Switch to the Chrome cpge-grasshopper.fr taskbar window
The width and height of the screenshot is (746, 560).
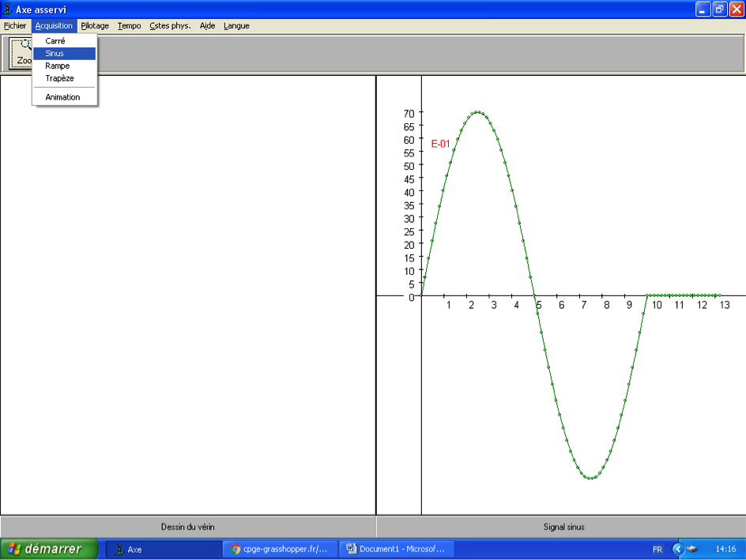pos(281,550)
